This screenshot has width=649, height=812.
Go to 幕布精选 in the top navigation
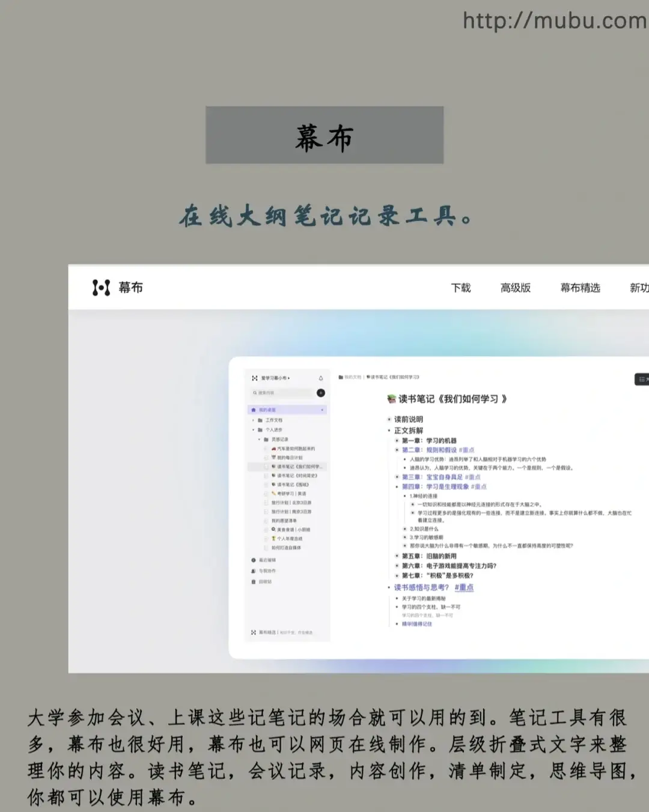(x=580, y=288)
